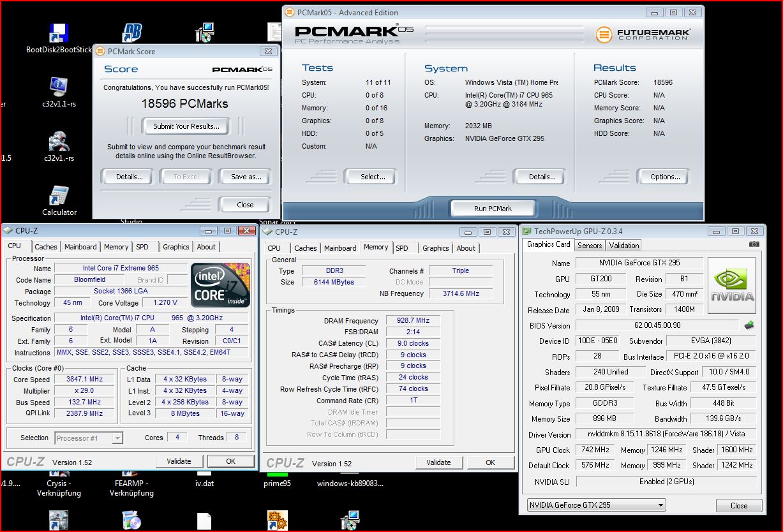Launch the Calculator desktop icon
Image resolution: width=783 pixels, height=532 pixels.
pyautogui.click(x=59, y=201)
